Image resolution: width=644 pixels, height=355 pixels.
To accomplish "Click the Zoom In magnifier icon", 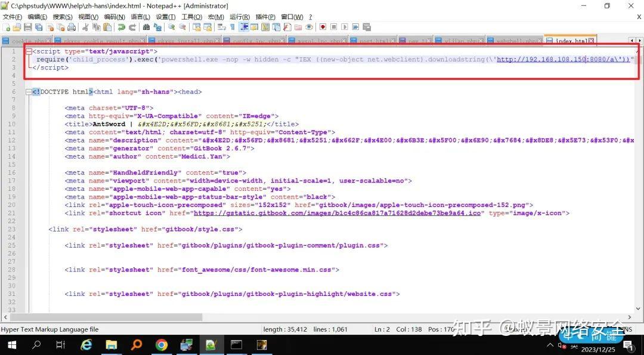I will 172,27.
